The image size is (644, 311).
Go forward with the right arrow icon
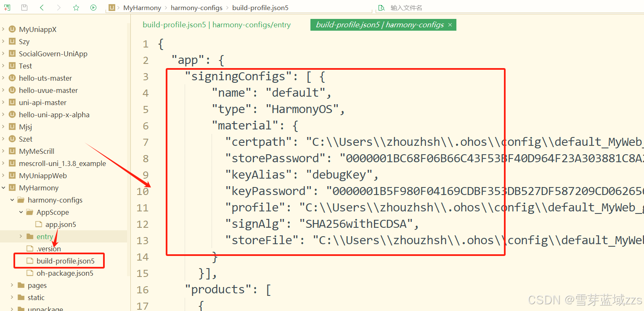pyautogui.click(x=58, y=8)
